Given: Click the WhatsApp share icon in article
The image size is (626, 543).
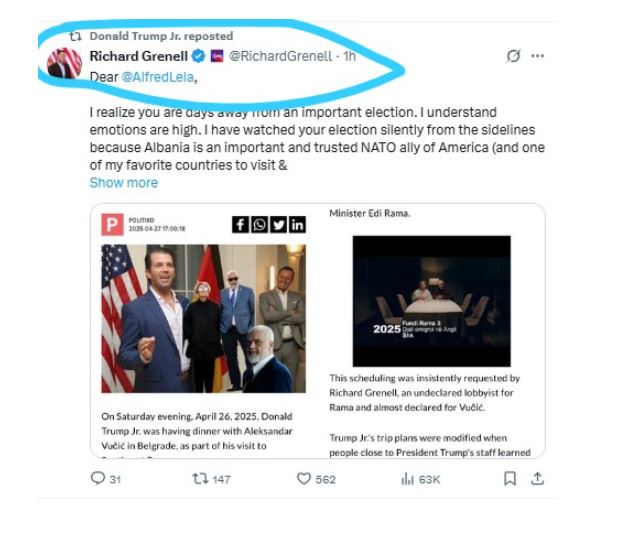Looking at the screenshot, I should pos(259,225).
